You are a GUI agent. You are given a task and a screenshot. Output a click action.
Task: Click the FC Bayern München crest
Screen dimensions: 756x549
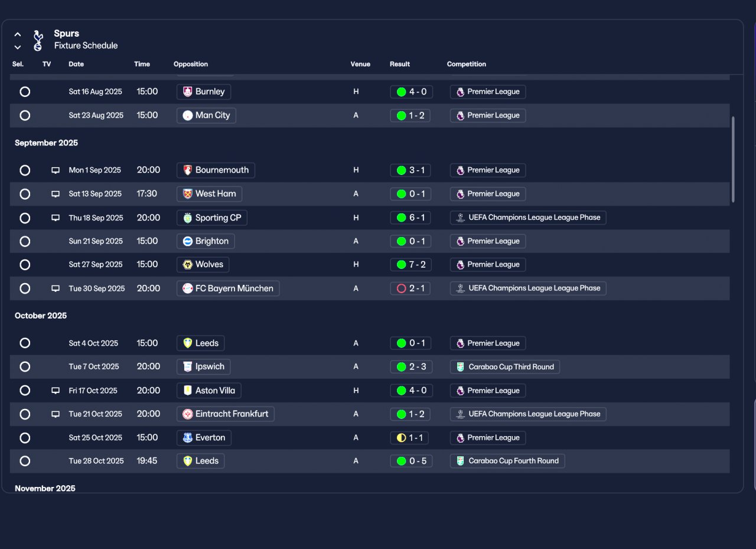pyautogui.click(x=188, y=288)
